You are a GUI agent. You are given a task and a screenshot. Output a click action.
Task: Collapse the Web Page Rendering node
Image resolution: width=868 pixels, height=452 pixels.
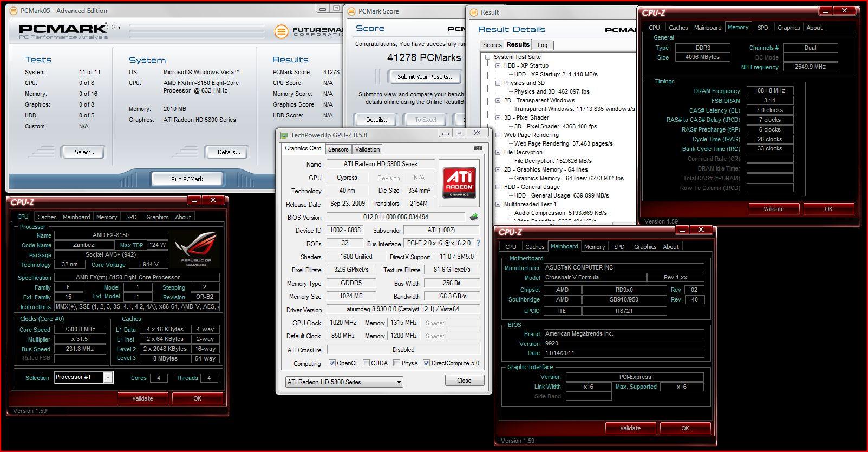click(498, 135)
